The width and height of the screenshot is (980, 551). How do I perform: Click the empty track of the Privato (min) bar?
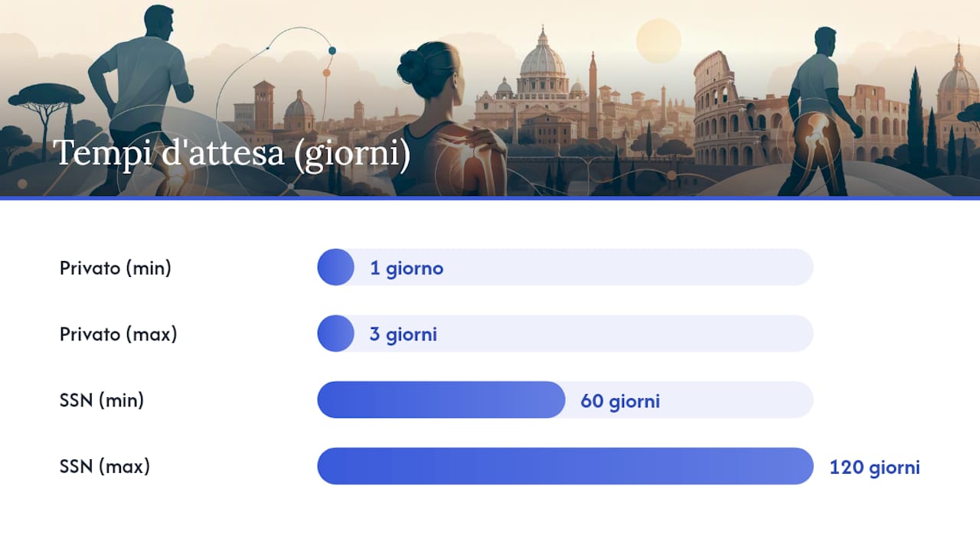583,267
